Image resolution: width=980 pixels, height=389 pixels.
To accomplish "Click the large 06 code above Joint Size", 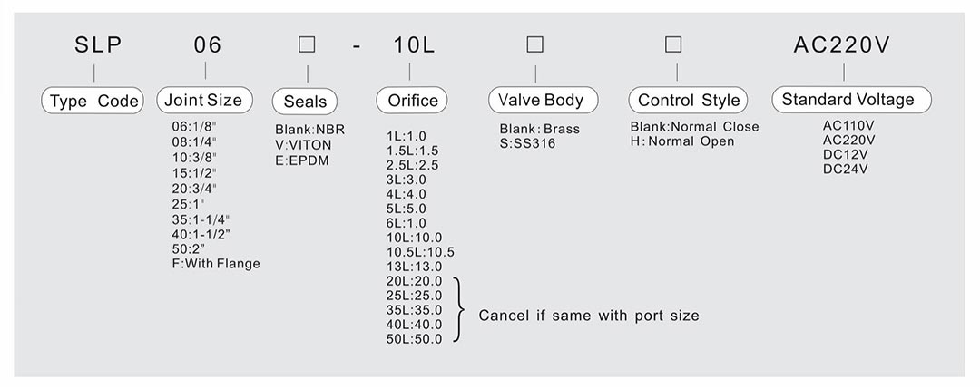I will (207, 45).
